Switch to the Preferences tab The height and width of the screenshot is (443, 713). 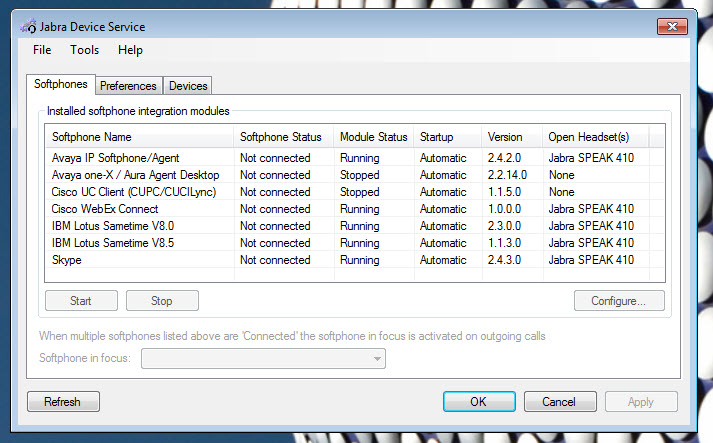(128, 86)
